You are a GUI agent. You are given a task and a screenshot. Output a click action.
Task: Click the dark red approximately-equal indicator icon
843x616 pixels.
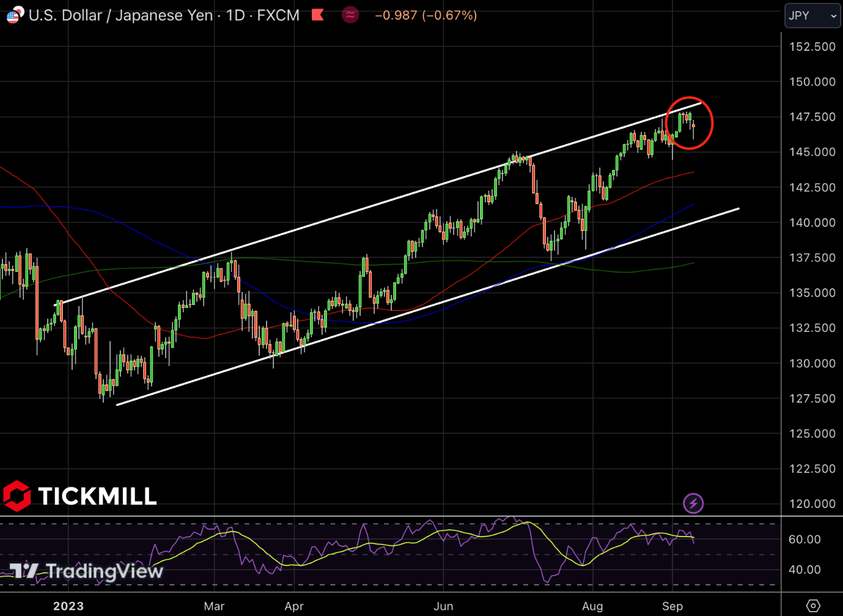pos(350,15)
